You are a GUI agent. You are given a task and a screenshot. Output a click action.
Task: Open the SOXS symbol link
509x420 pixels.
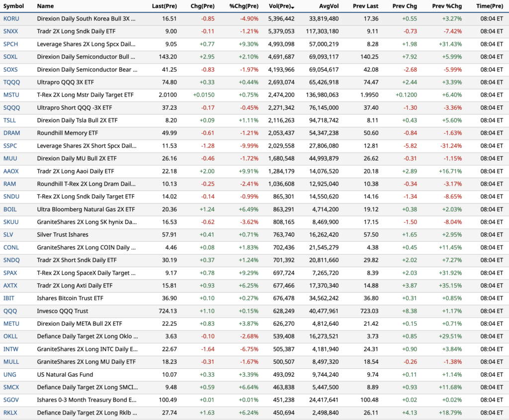pos(10,70)
